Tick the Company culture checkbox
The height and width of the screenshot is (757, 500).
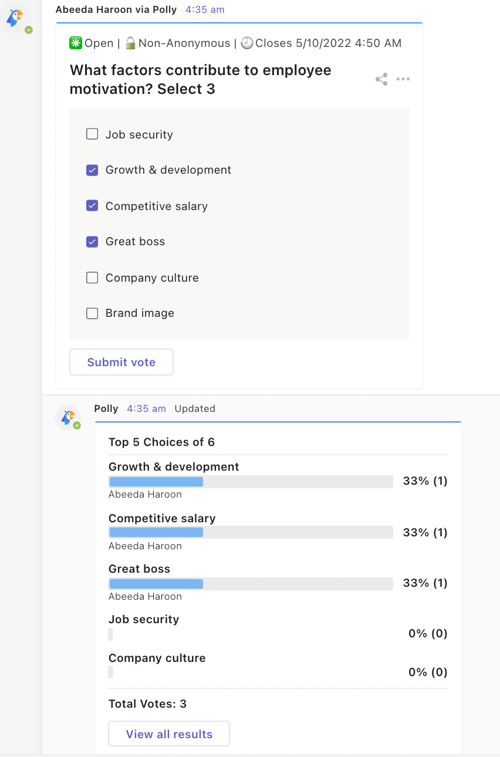coord(92,278)
